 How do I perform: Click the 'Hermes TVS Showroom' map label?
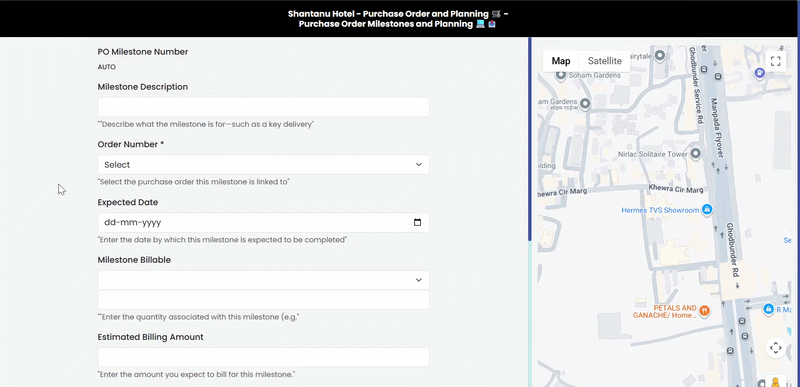pyautogui.click(x=660, y=210)
